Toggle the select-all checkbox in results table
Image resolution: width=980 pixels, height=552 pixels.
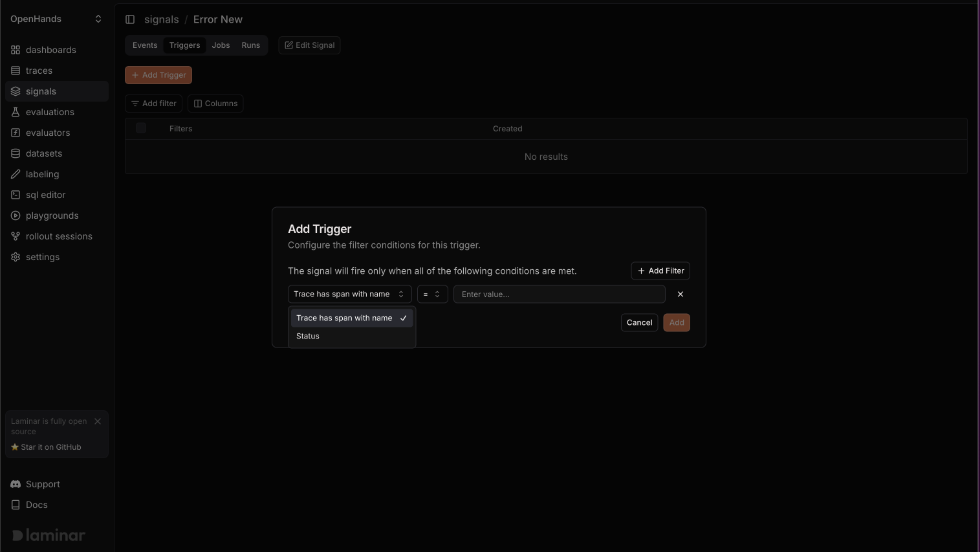tap(140, 127)
